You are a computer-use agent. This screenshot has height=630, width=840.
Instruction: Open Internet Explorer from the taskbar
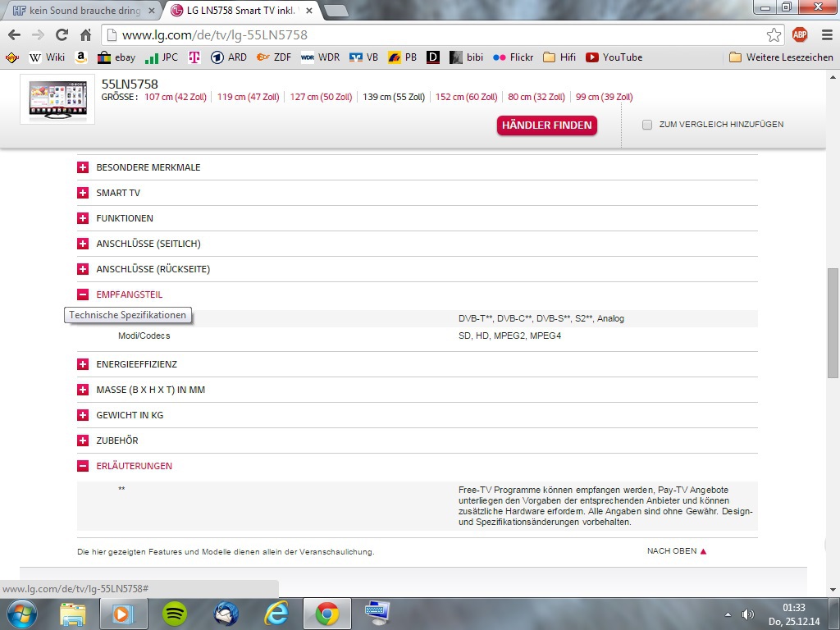pos(276,613)
